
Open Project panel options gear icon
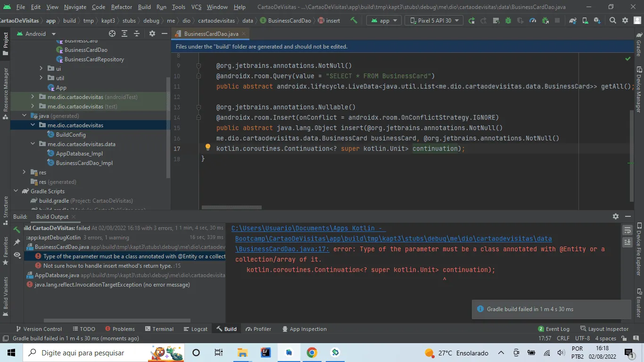pyautogui.click(x=152, y=33)
